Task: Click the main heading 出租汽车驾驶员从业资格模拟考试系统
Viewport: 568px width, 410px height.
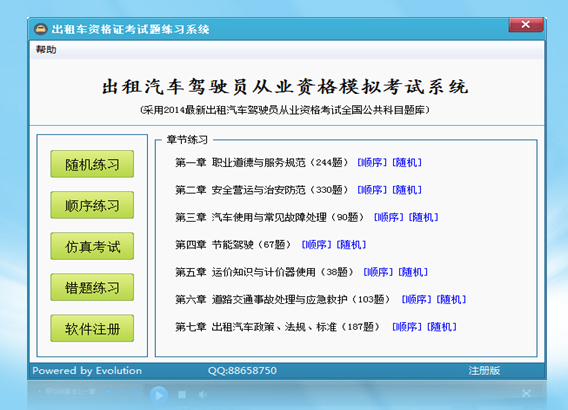Action: click(x=285, y=87)
